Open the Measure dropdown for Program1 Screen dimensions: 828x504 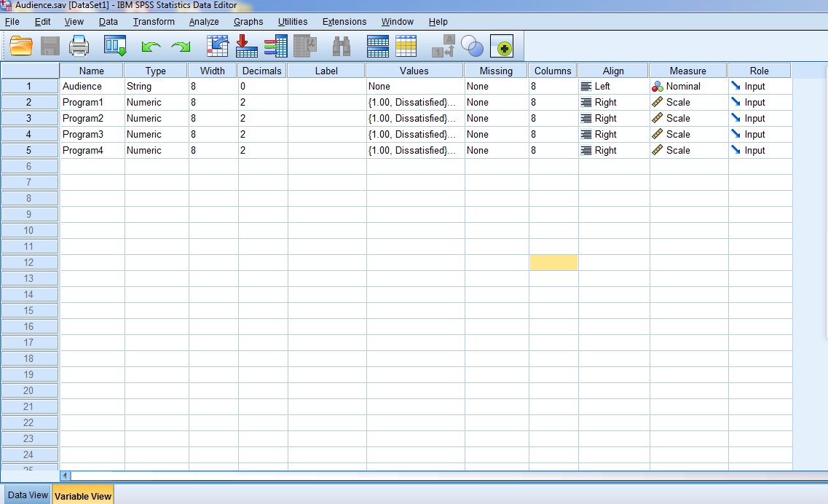tap(687, 102)
